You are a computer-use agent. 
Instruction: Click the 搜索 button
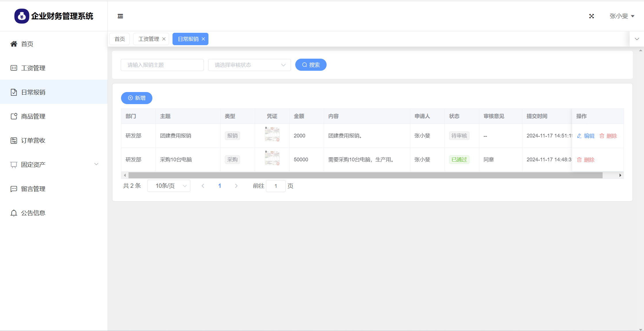click(311, 65)
